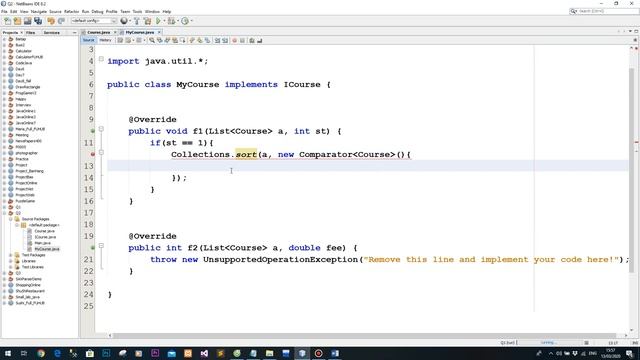
Task: Click the Previous Bookmark editor icon
Action: point(192,40)
